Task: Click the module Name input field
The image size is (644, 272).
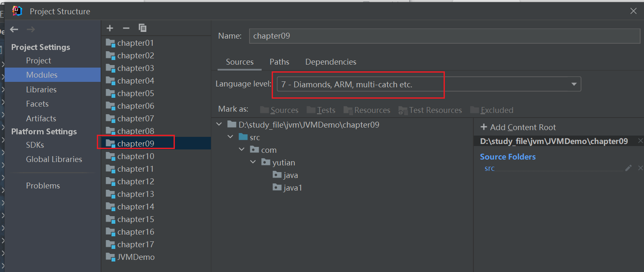Action: [x=444, y=36]
